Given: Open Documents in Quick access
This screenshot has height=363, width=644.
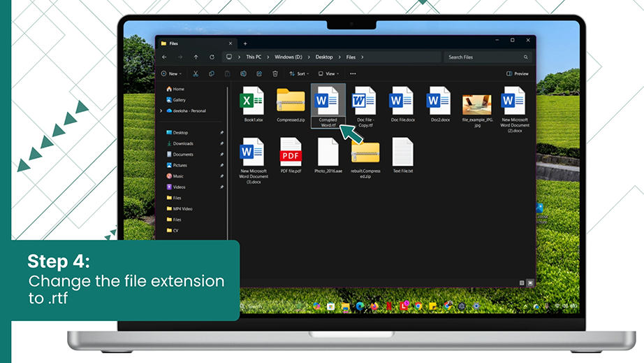Looking at the screenshot, I should click(180, 155).
